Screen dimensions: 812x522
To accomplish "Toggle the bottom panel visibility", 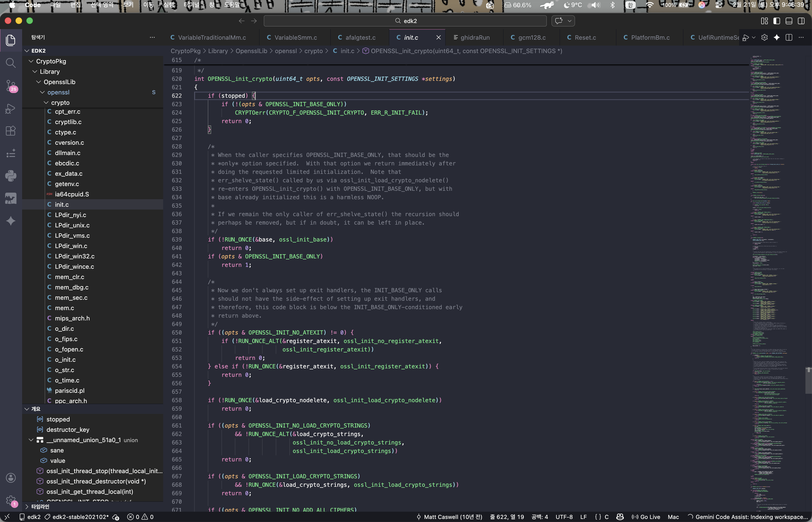I will [788, 21].
